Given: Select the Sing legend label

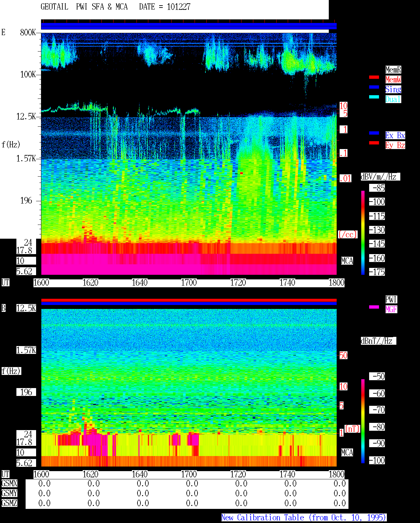Looking at the screenshot, I should (393, 89).
